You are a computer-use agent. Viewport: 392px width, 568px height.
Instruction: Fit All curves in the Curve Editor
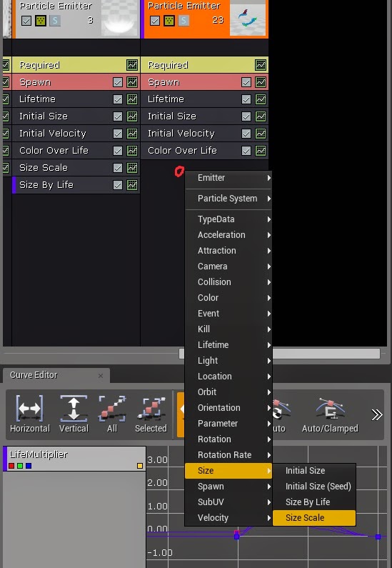[x=112, y=414]
